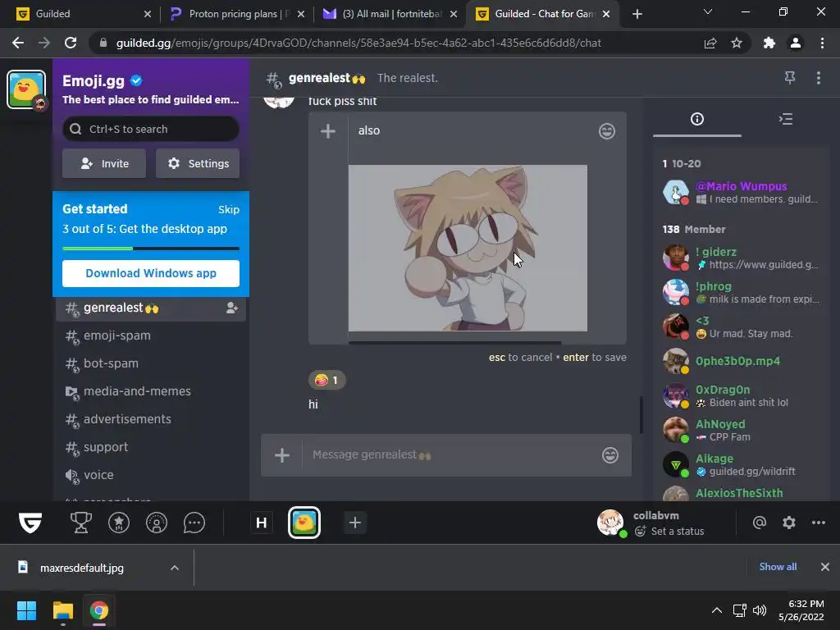
Task: Open the advertisements channel
Action: [151, 419]
